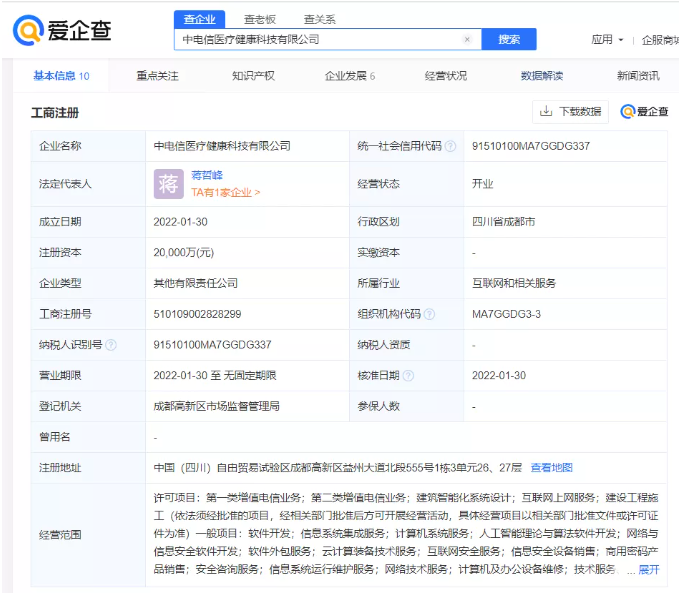
Task: Click the credit code 91510100MA7GGDG337 in 统一社会信用代码 row
Action: point(531,146)
